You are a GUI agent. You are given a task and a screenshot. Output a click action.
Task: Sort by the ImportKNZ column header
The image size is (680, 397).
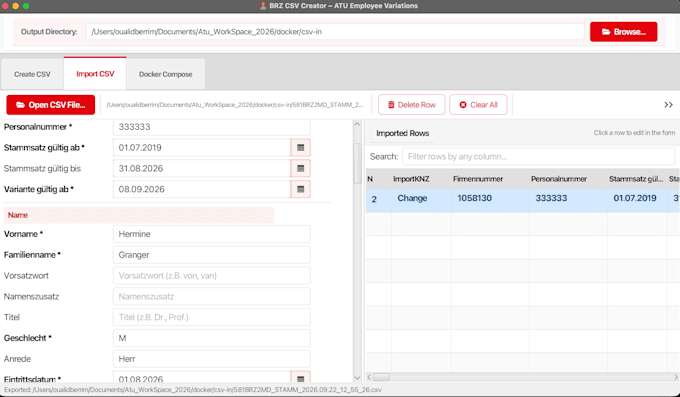421,179
